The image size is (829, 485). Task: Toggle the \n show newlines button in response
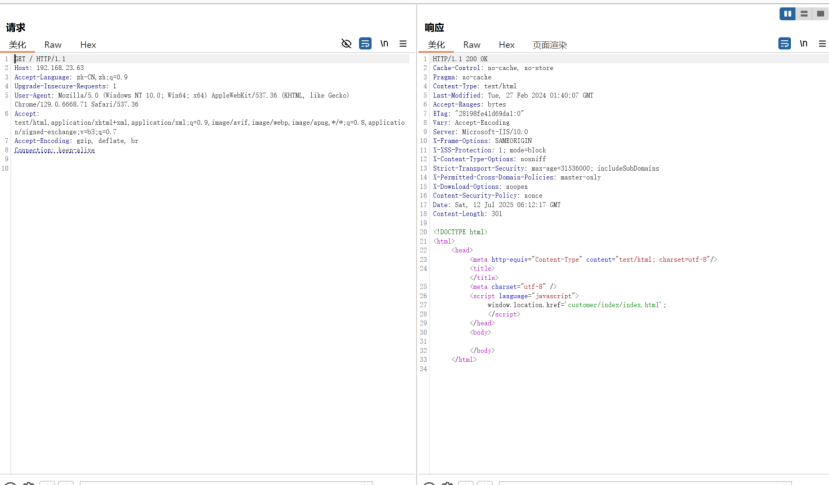point(804,43)
